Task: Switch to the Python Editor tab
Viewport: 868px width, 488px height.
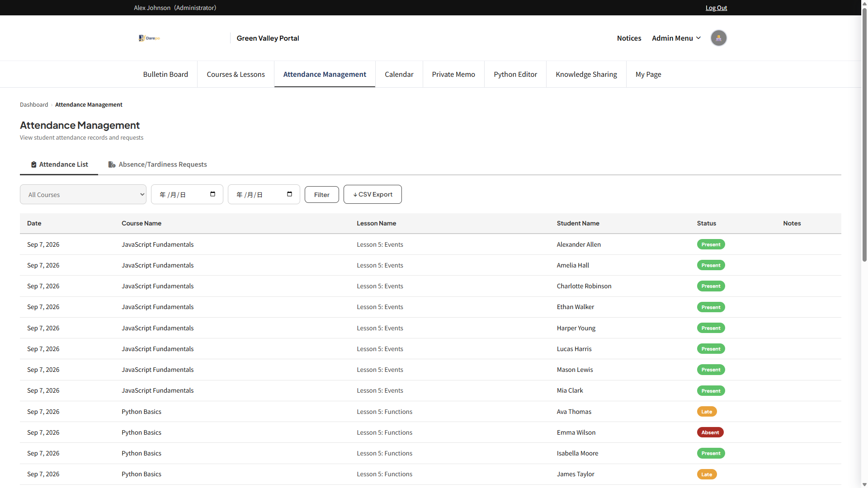Action: (515, 74)
